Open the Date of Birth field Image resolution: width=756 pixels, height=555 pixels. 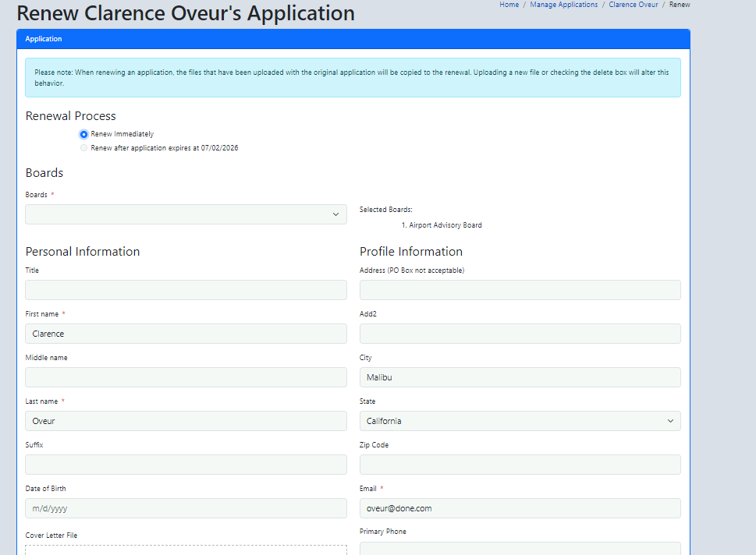pyautogui.click(x=186, y=508)
